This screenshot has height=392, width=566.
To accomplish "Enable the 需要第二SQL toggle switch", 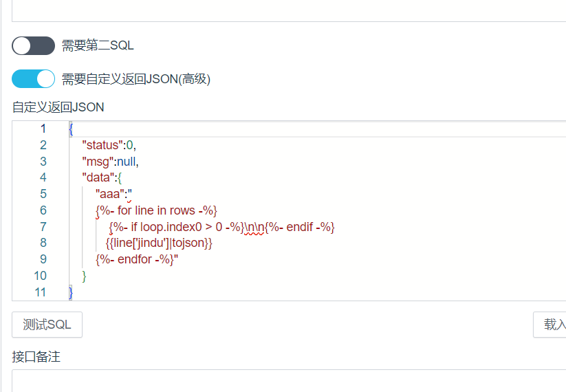I will [33, 46].
